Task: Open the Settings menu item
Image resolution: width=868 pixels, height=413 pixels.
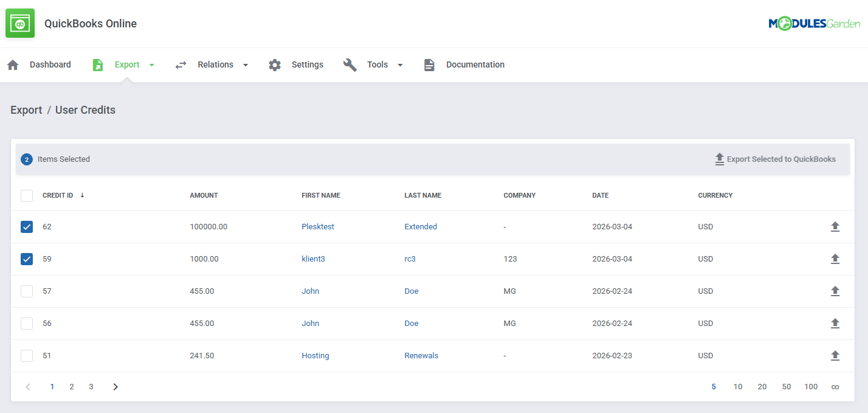Action: click(308, 65)
